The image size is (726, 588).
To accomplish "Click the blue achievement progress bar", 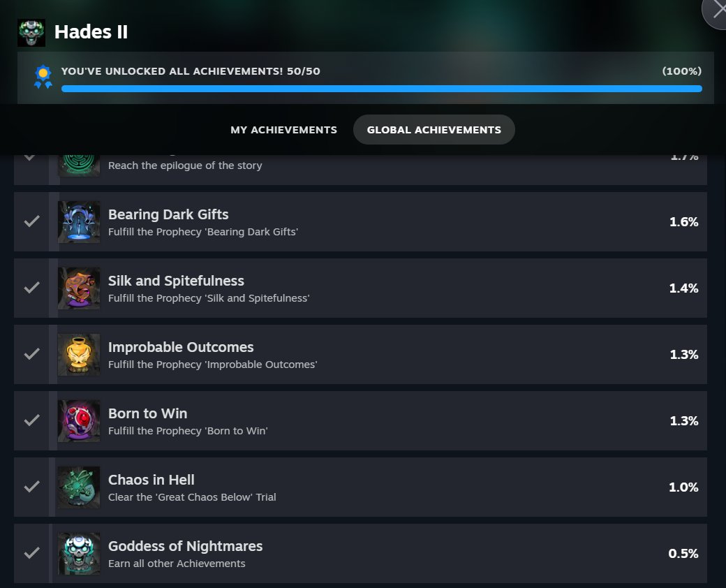I will coord(382,89).
